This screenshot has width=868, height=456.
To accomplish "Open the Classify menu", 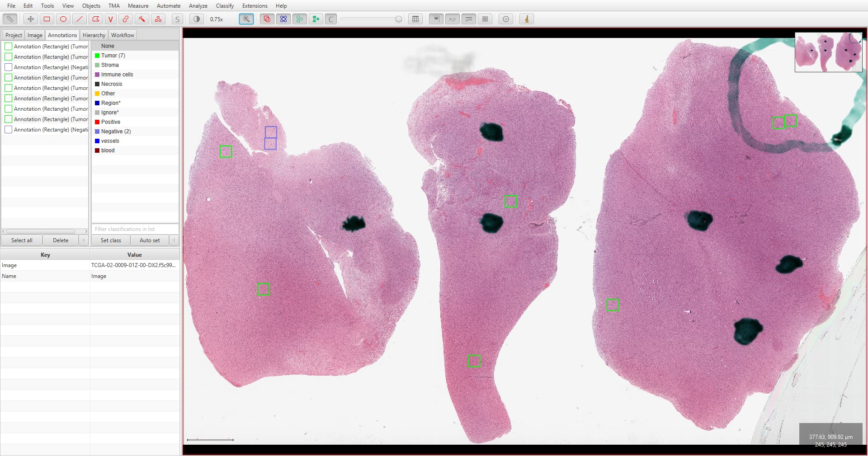I will [x=225, y=5].
